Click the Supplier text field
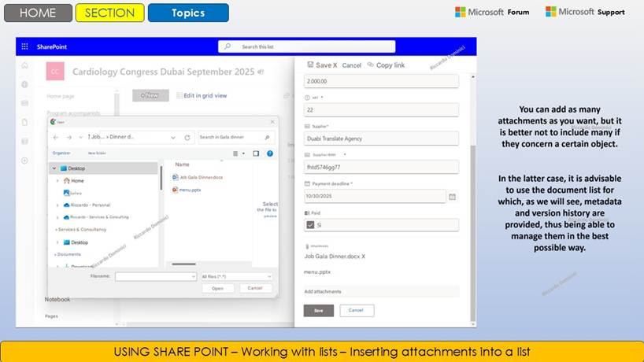Screen dimensions: 644x362 click(x=380, y=139)
